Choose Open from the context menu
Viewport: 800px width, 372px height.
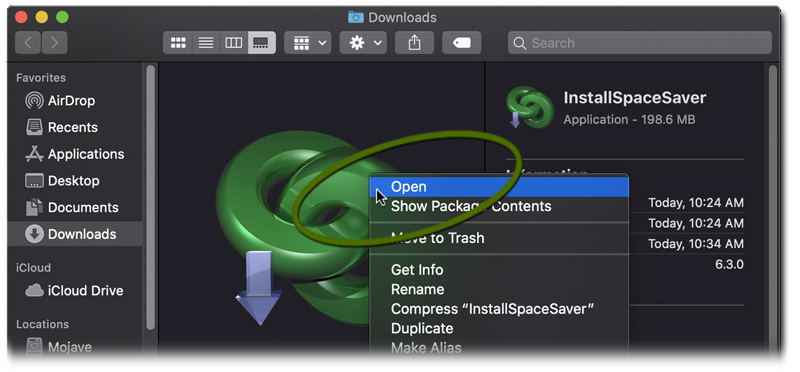[x=499, y=187]
